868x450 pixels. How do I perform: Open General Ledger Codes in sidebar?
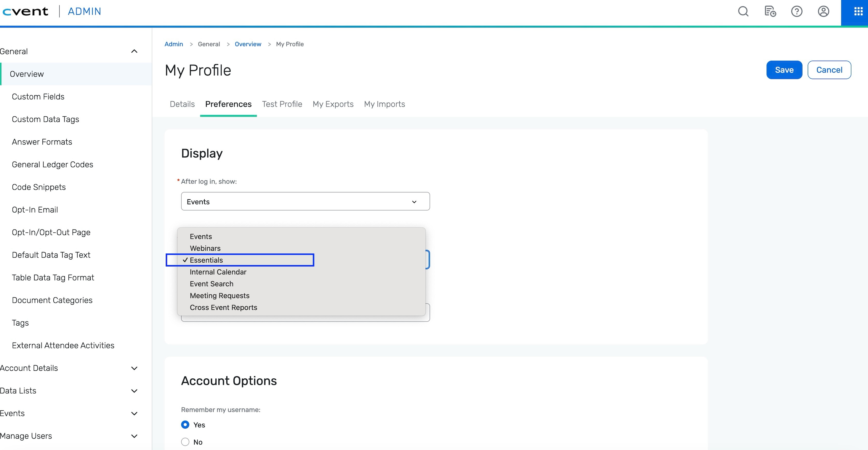(52, 164)
